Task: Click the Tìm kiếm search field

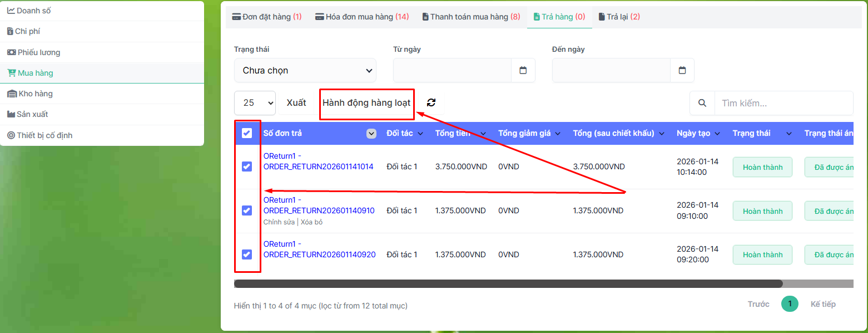Action: [x=783, y=103]
